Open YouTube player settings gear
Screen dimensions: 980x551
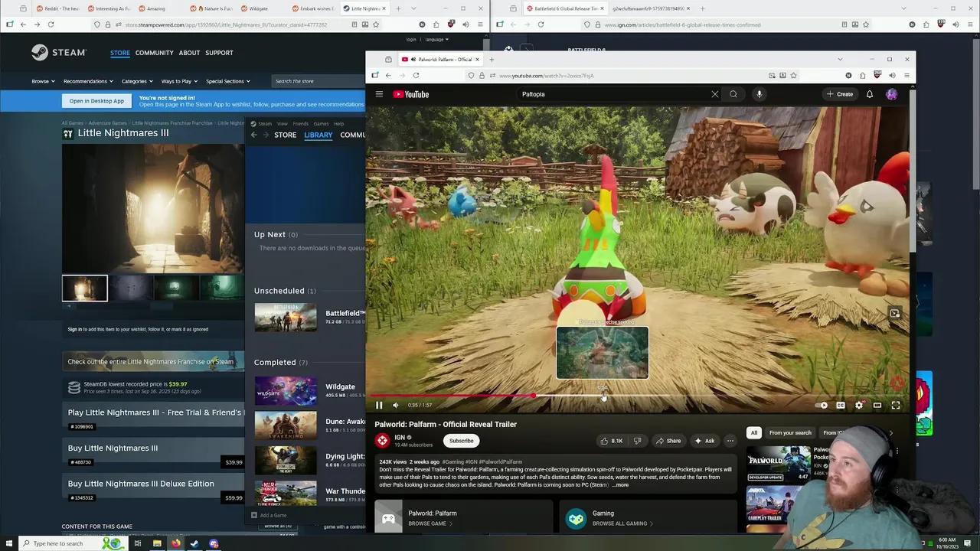(x=859, y=406)
